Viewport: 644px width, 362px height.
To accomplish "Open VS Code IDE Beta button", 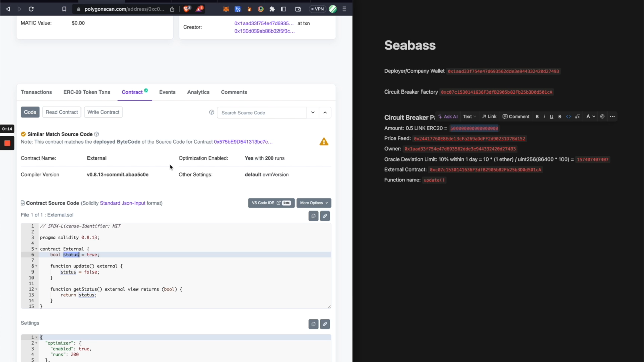I will pos(271,203).
